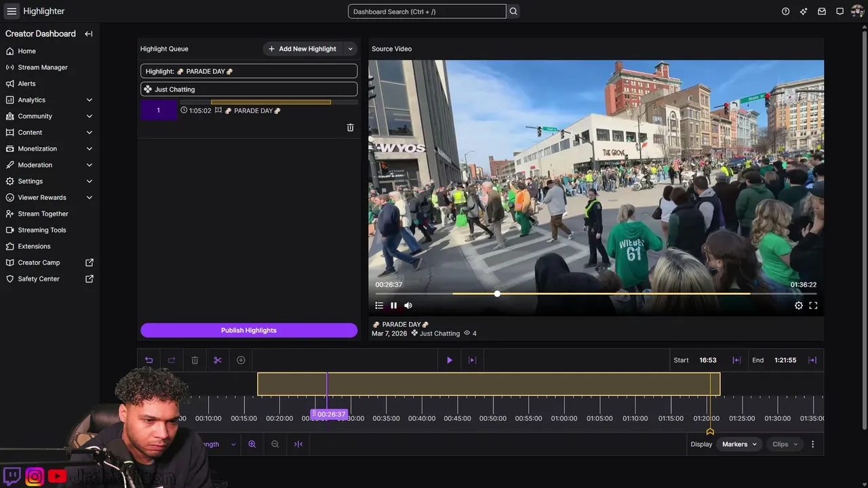
Task: Open dropdown arrow beside Add New Highlight
Action: point(350,49)
